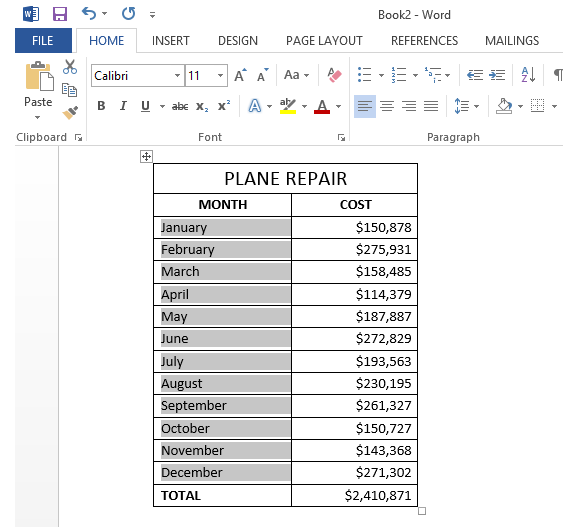Switch to the HOME tab
Image resolution: width=563 pixels, height=527 pixels.
point(107,41)
